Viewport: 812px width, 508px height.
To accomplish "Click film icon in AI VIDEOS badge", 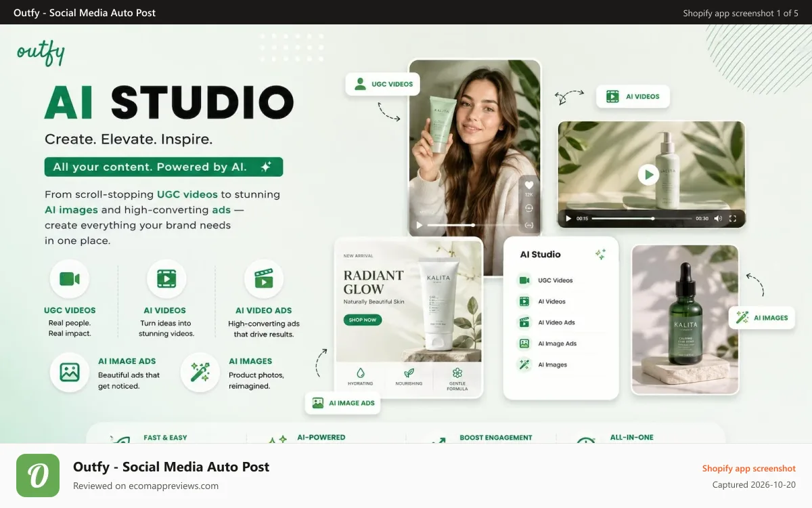I will [612, 96].
